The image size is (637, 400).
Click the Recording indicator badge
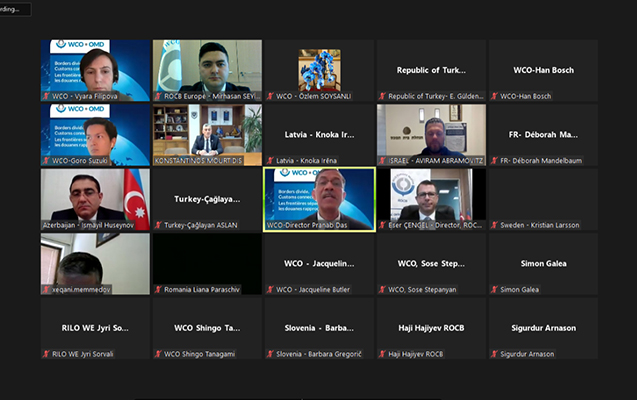coord(15,9)
